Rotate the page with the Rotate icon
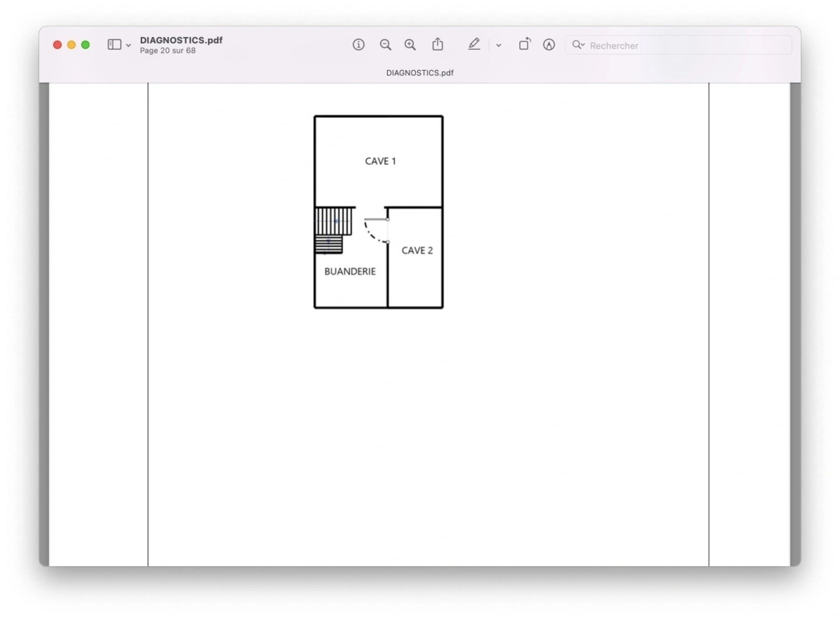The height and width of the screenshot is (618, 840). [x=525, y=44]
